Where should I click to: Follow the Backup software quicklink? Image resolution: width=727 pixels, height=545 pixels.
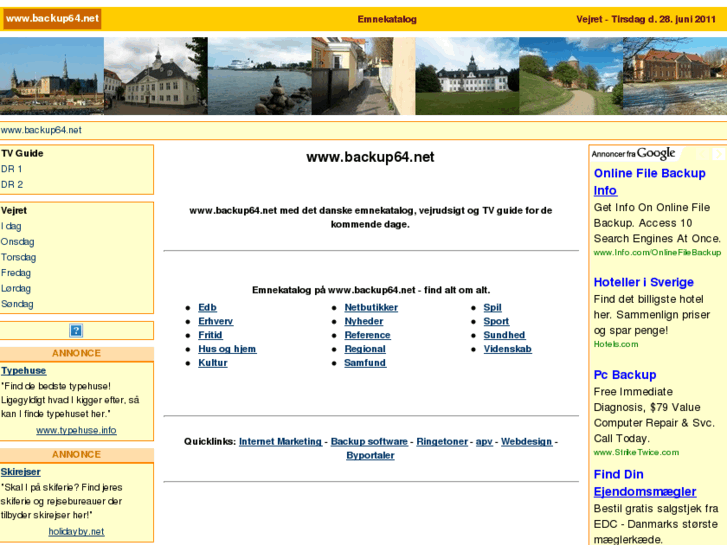click(x=369, y=442)
